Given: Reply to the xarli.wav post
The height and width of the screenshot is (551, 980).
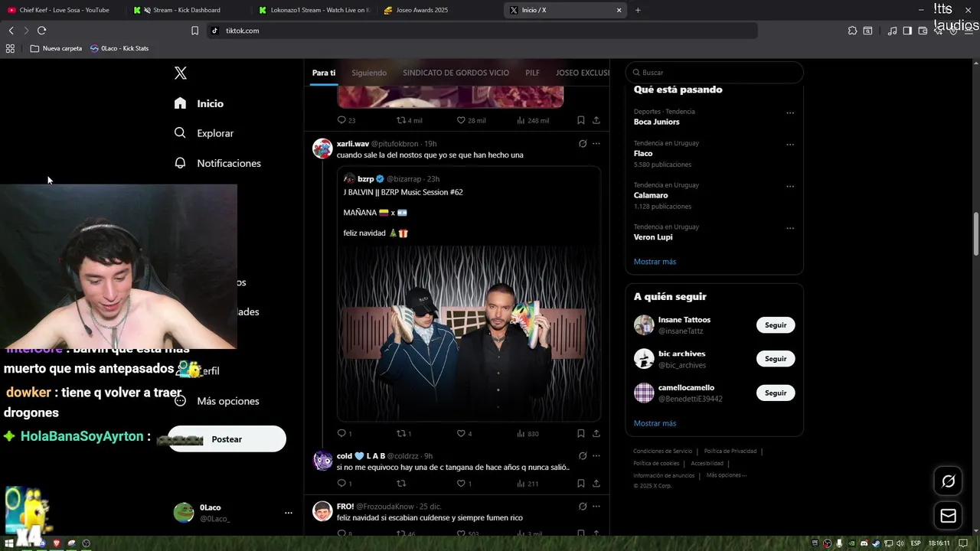Looking at the screenshot, I should coord(345,433).
